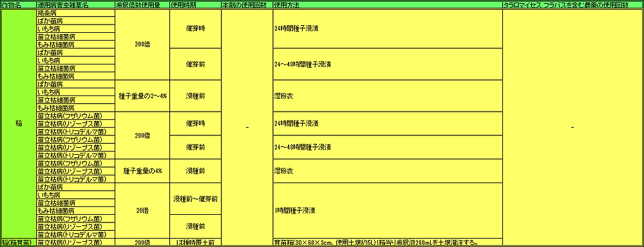The width and height of the screenshot is (644, 247).
Task: Select the 作物名 column header
Action: (18, 5)
